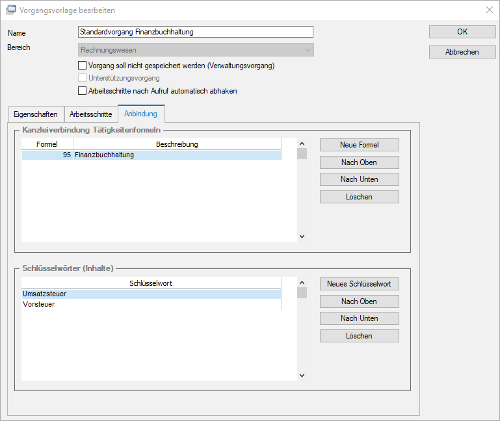Switch to the Eigenschaften tab
The height and width of the screenshot is (421, 500).
pos(35,114)
